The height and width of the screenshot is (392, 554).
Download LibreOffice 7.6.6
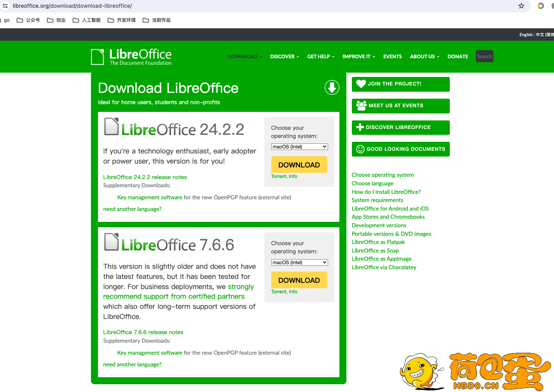[x=299, y=280]
